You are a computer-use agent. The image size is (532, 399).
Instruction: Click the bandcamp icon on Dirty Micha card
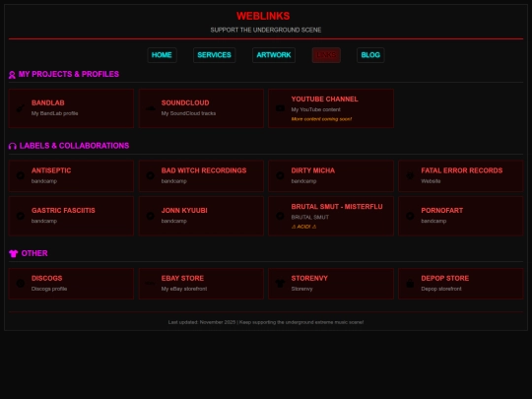point(280,175)
